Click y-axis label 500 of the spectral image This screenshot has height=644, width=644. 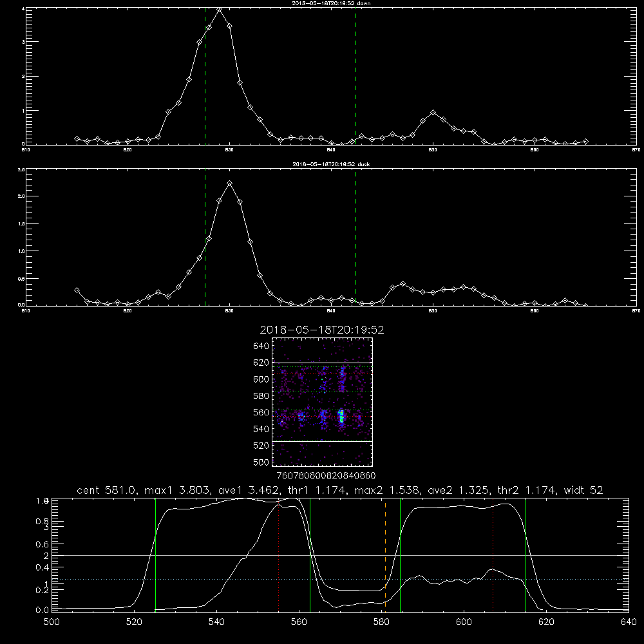261,462
